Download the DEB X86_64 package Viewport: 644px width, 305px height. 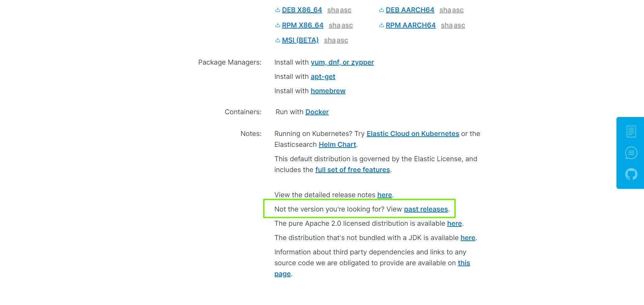point(302,10)
